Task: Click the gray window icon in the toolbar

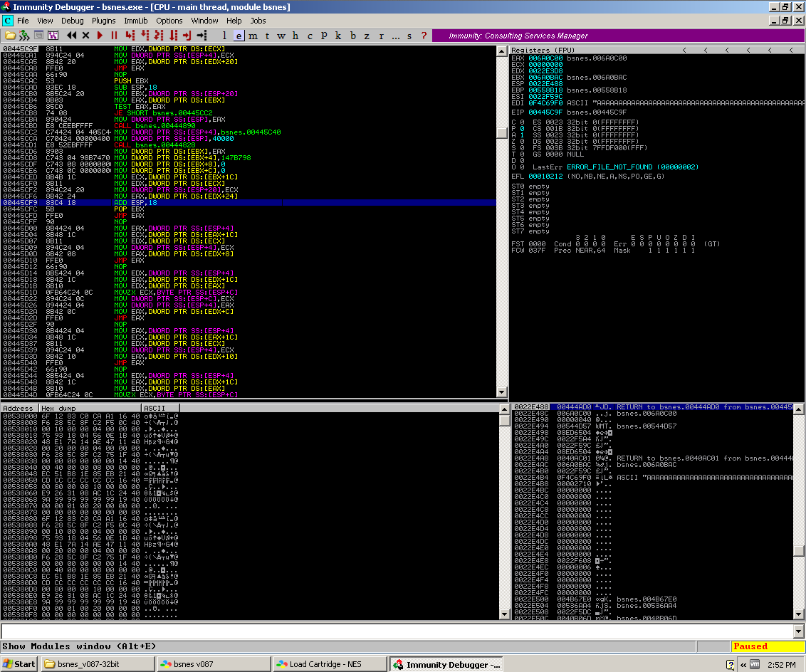Action: point(38,36)
